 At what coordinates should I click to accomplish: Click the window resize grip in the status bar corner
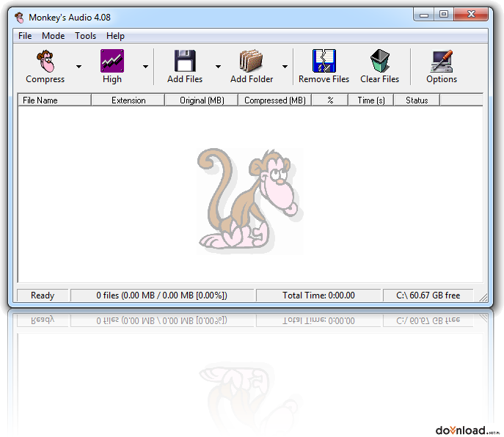click(483, 297)
